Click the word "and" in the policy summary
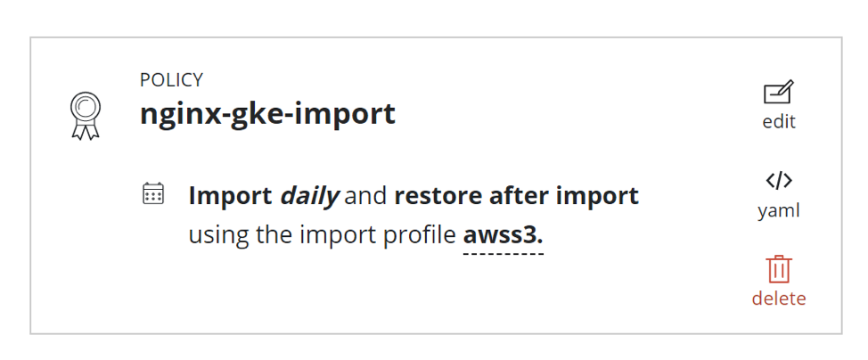Viewport: 868px width, 360px height. pyautogui.click(x=365, y=196)
